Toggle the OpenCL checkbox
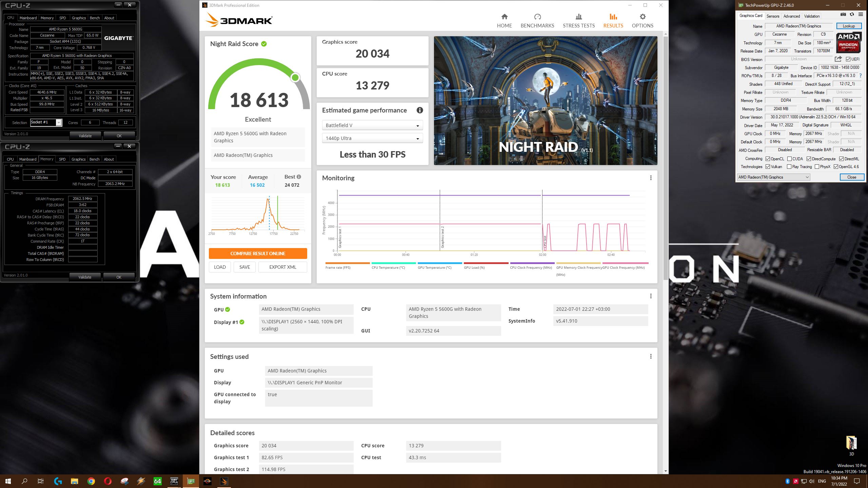Image resolution: width=868 pixels, height=488 pixels. tap(768, 159)
